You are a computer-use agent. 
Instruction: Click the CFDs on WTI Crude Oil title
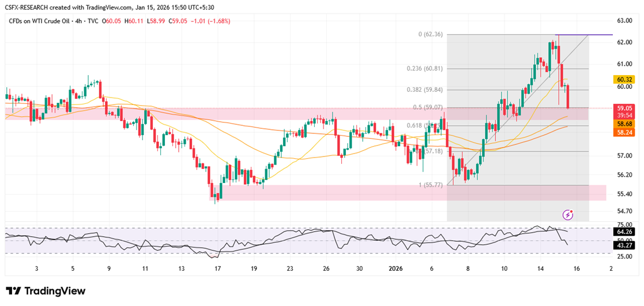click(41, 21)
